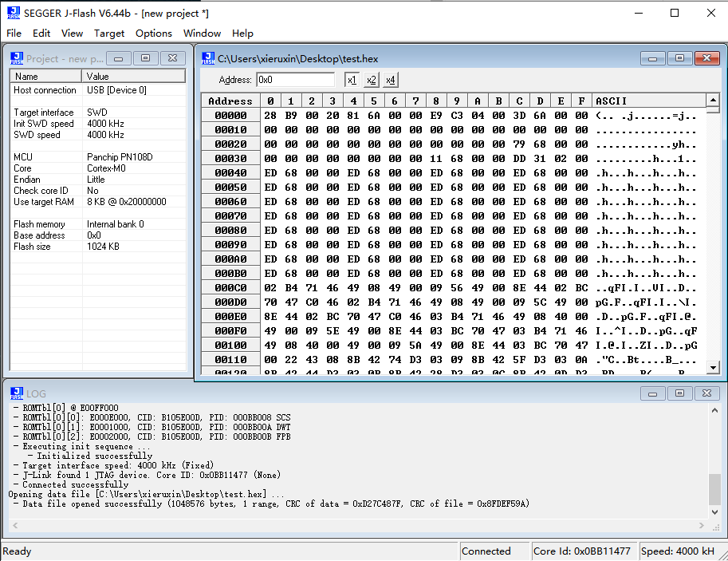Open the File menu
This screenshot has width=728, height=561.
14,34
